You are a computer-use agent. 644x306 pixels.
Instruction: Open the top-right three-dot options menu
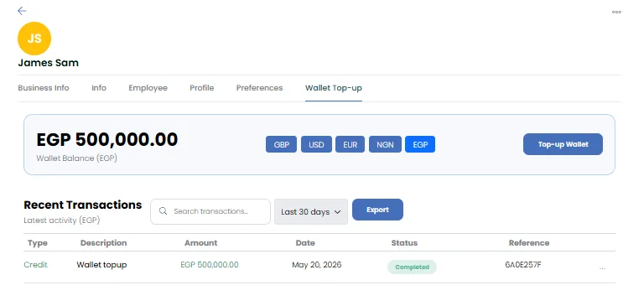pos(616,12)
